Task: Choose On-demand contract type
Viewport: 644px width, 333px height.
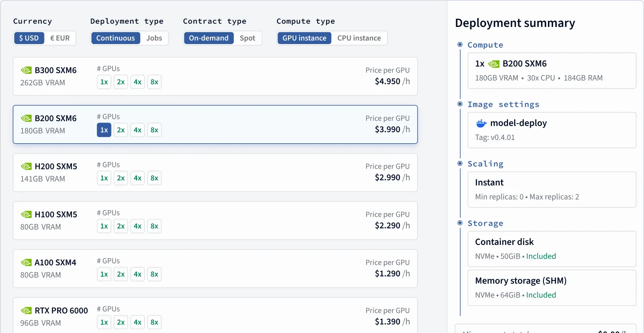Action: pyautogui.click(x=209, y=38)
